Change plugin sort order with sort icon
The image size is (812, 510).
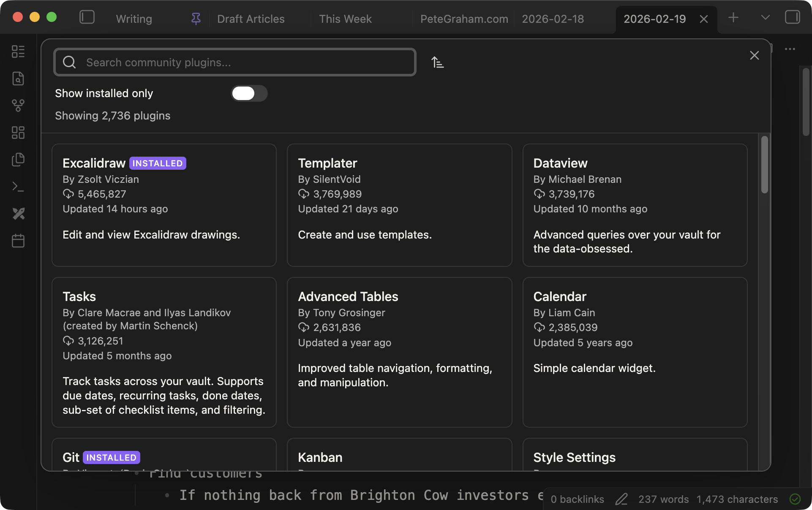tap(438, 62)
